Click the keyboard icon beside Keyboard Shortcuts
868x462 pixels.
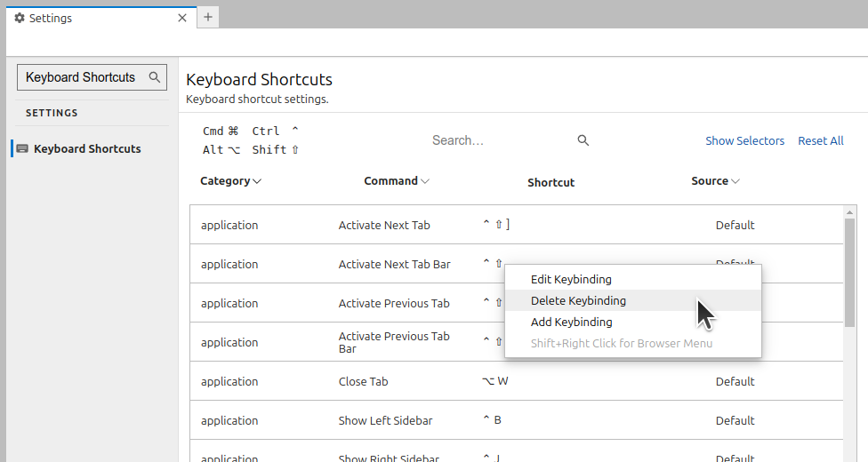pos(22,148)
